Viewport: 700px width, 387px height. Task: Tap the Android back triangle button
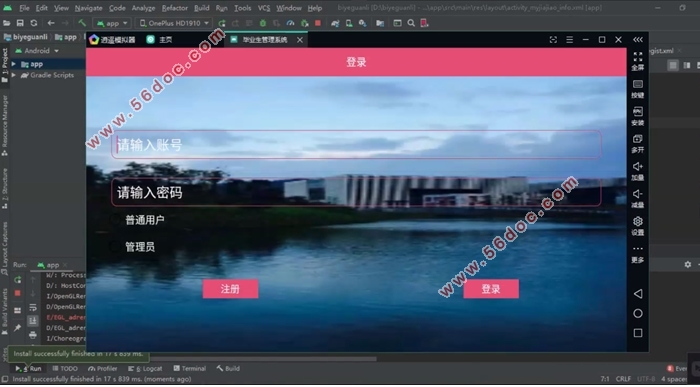(638, 294)
